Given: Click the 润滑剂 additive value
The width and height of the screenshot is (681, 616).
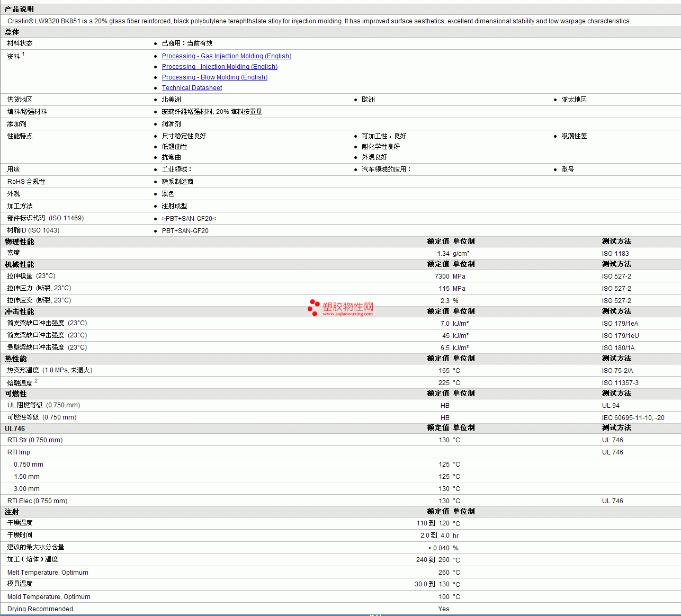Looking at the screenshot, I should [171, 124].
